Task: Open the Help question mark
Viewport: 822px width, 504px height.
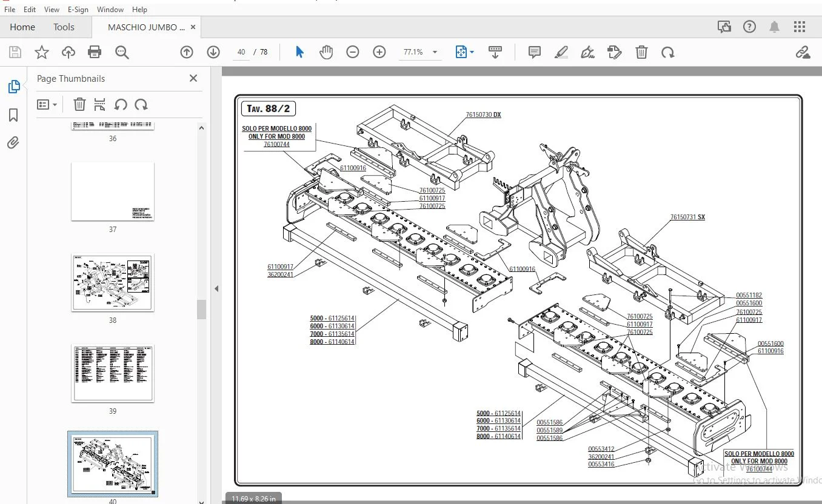Action: tap(749, 27)
